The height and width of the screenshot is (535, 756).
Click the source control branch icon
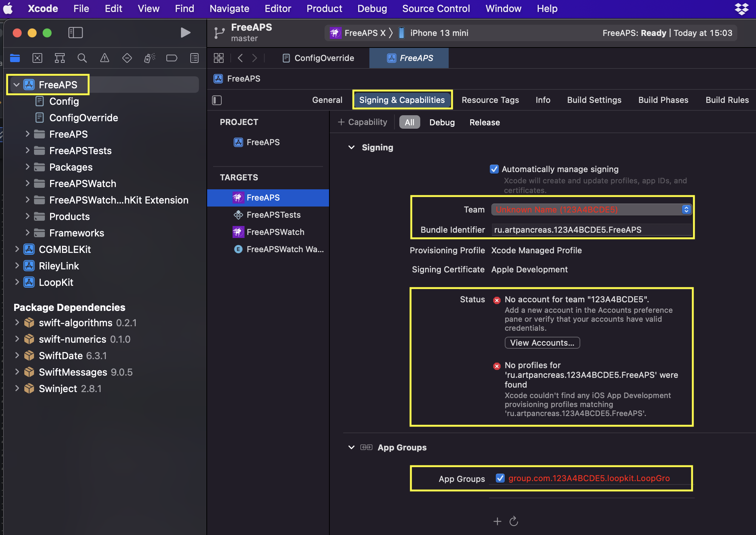(219, 33)
